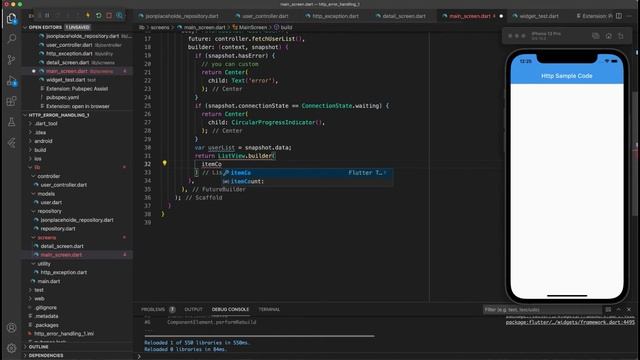Maximize the bottom panel with chevron
640x360 pixels.
(618, 309)
